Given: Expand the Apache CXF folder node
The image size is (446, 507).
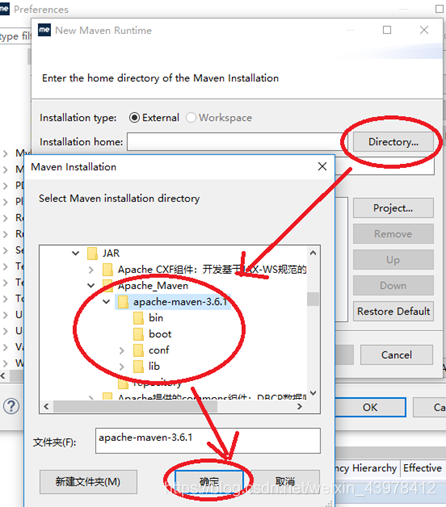Looking at the screenshot, I should 91,269.
